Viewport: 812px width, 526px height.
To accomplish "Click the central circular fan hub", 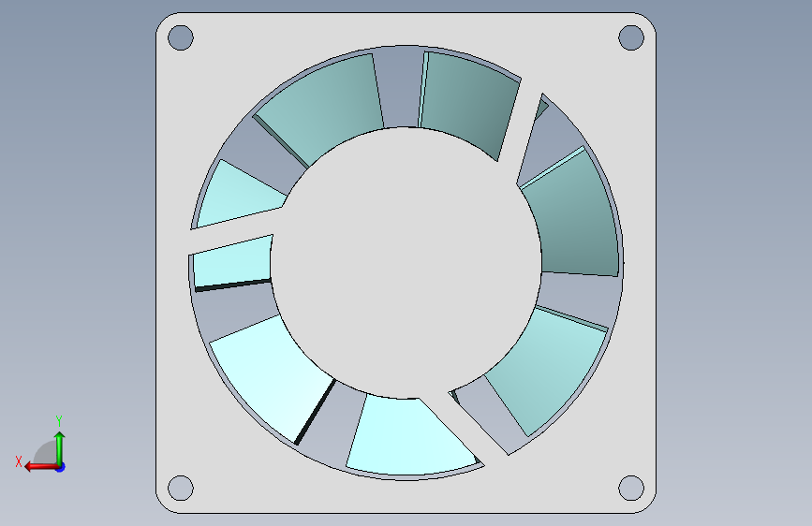I will 406,263.
